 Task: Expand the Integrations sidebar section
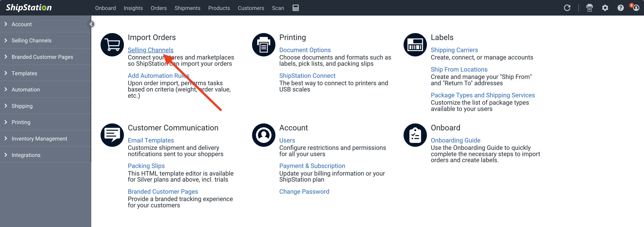tap(46, 155)
